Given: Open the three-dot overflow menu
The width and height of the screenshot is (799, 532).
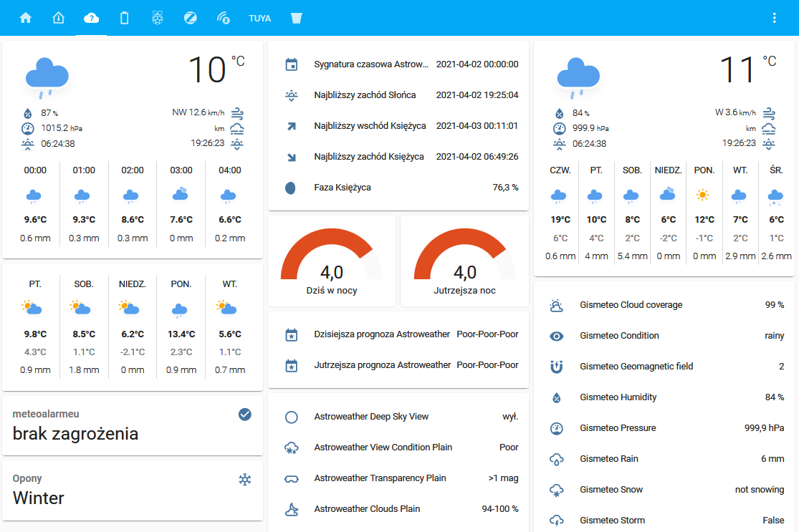Looking at the screenshot, I should [x=774, y=18].
